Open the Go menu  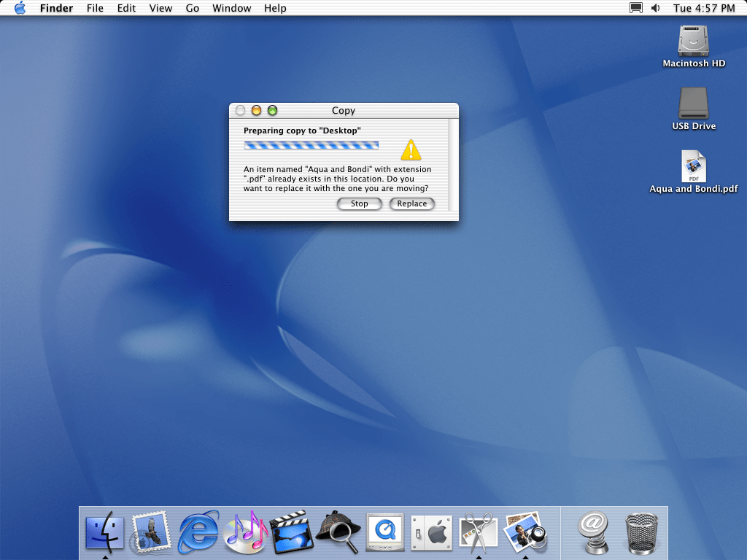(193, 8)
